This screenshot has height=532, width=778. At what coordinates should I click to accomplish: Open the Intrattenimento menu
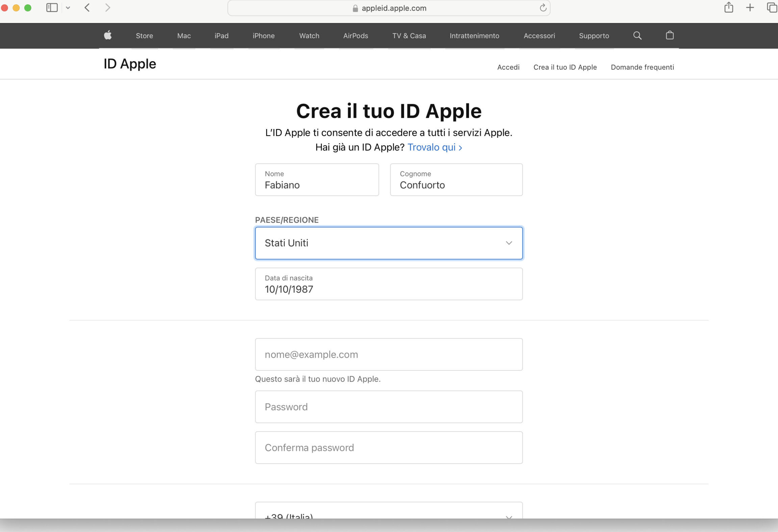click(474, 36)
